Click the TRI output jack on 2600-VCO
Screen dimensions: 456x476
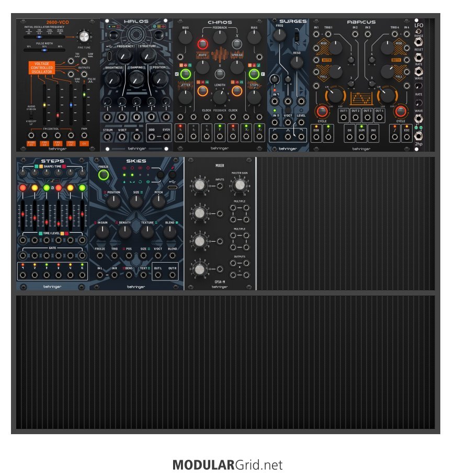[x=71, y=61]
